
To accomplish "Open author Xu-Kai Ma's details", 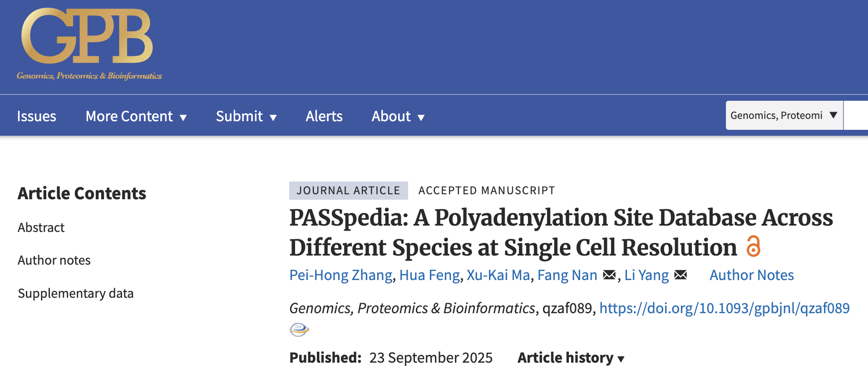I will tap(498, 275).
